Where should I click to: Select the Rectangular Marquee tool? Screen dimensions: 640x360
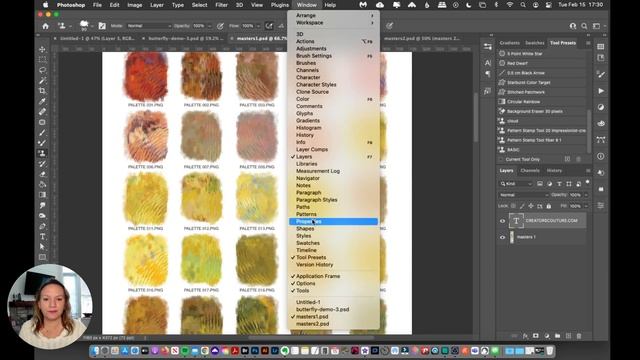(42, 60)
